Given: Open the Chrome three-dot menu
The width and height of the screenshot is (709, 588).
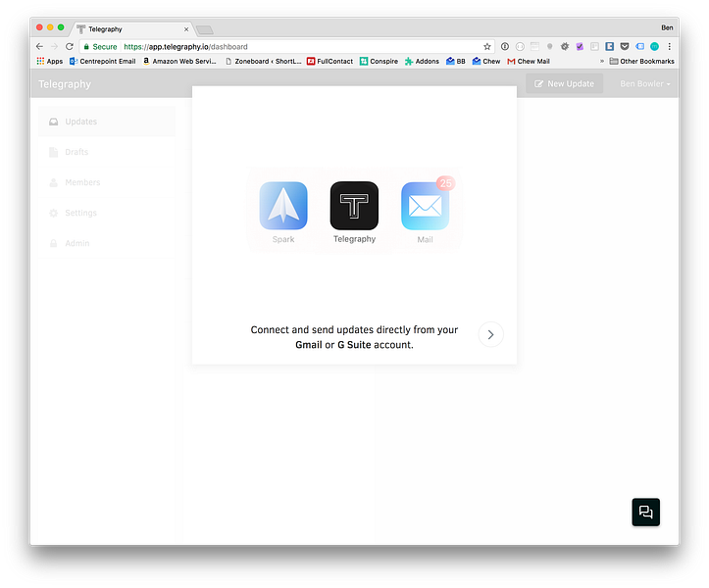Looking at the screenshot, I should (x=669, y=47).
